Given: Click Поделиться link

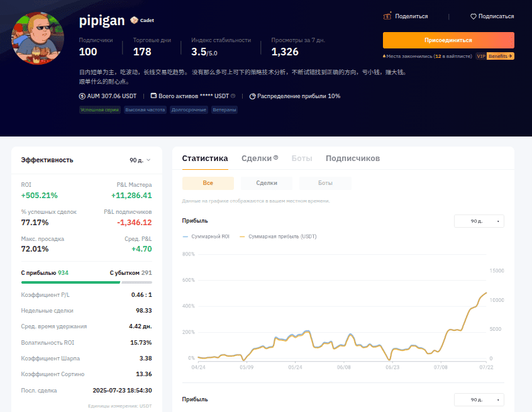Looking at the screenshot, I should pyautogui.click(x=411, y=16).
